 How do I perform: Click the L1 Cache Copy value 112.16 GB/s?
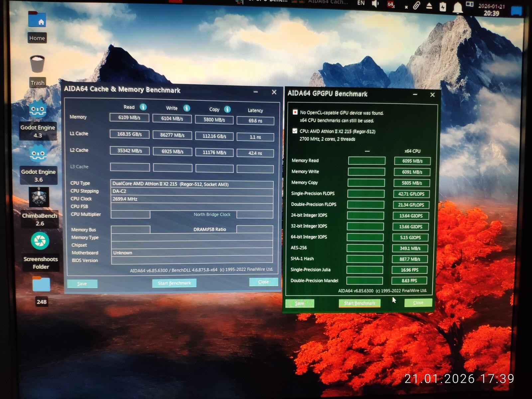(214, 136)
